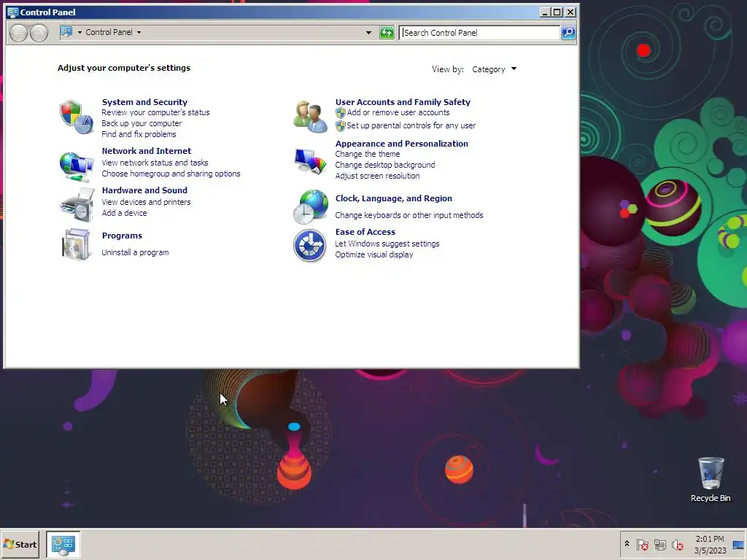Image resolution: width=747 pixels, height=560 pixels.
Task: Open Find and fix problems
Action: point(139,134)
